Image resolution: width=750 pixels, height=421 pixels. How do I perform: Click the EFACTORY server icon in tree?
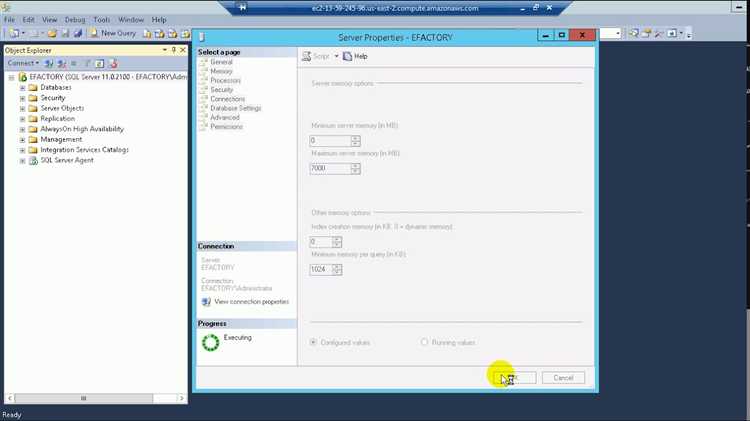tap(22, 77)
